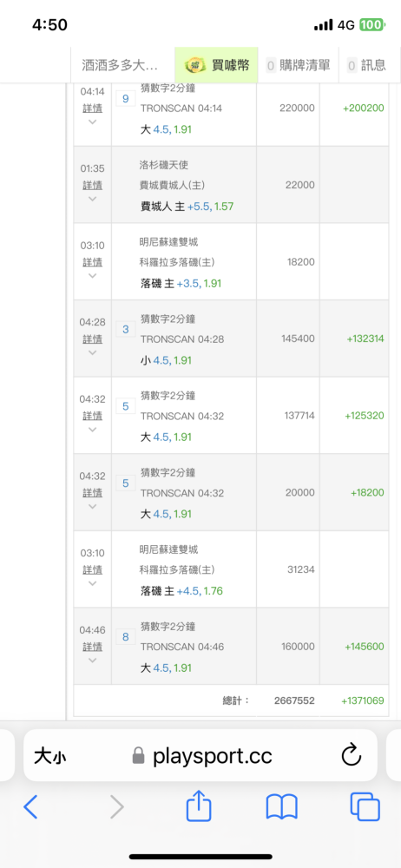Expand chevron under 01:35 row

[93, 199]
